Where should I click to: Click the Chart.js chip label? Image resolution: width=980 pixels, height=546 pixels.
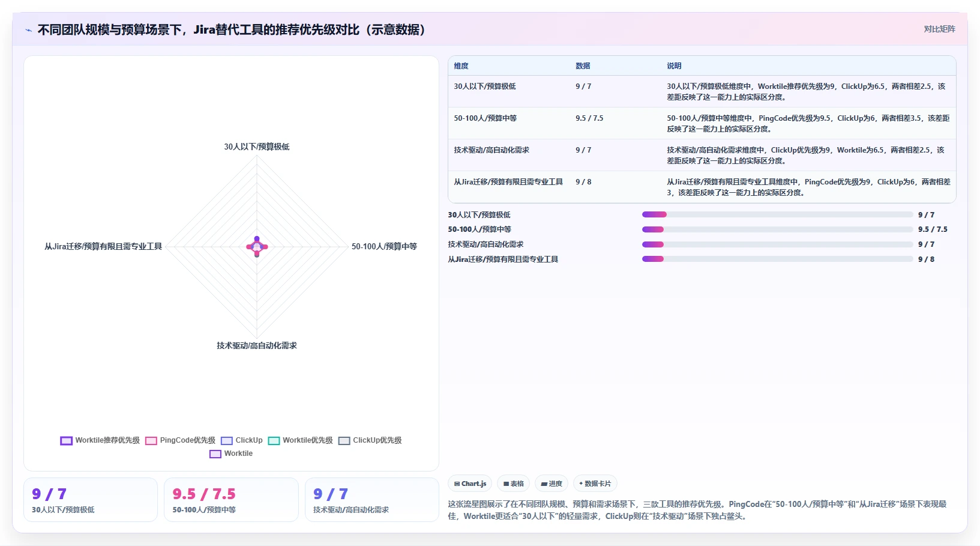[473, 484]
